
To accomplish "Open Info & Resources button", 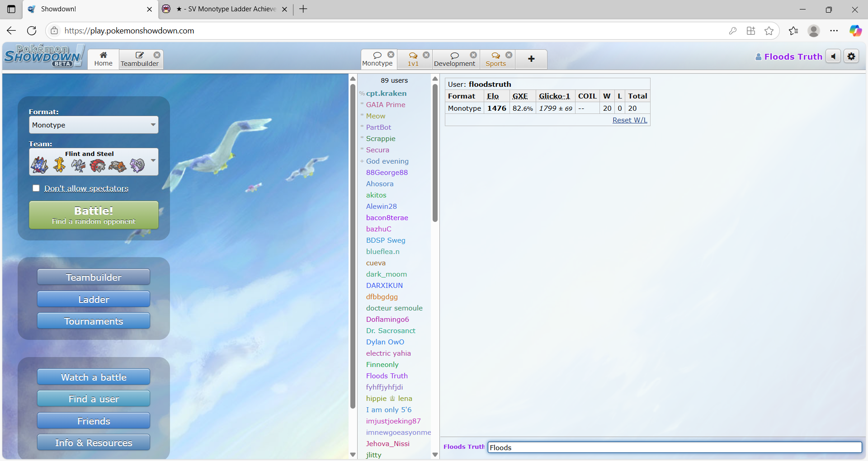I will [x=94, y=442].
